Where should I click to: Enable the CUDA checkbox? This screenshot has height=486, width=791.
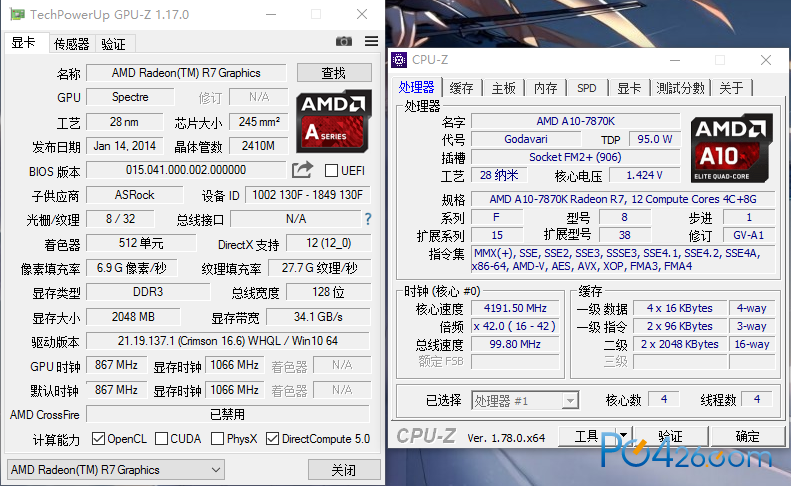click(161, 439)
